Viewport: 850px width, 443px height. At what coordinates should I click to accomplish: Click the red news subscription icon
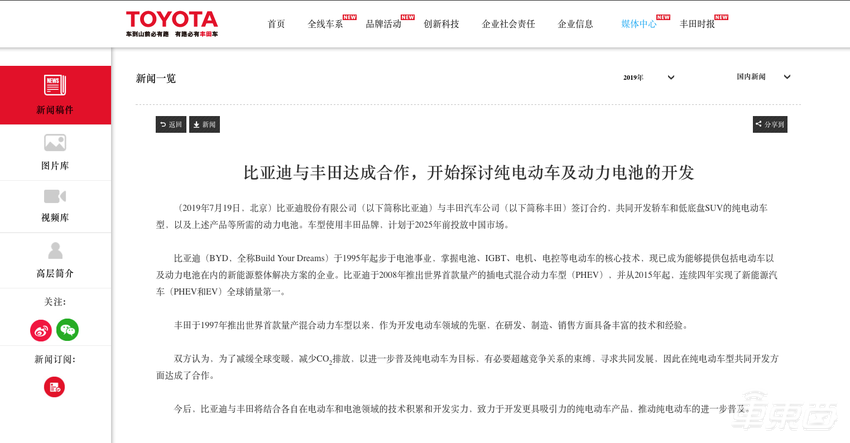54,387
